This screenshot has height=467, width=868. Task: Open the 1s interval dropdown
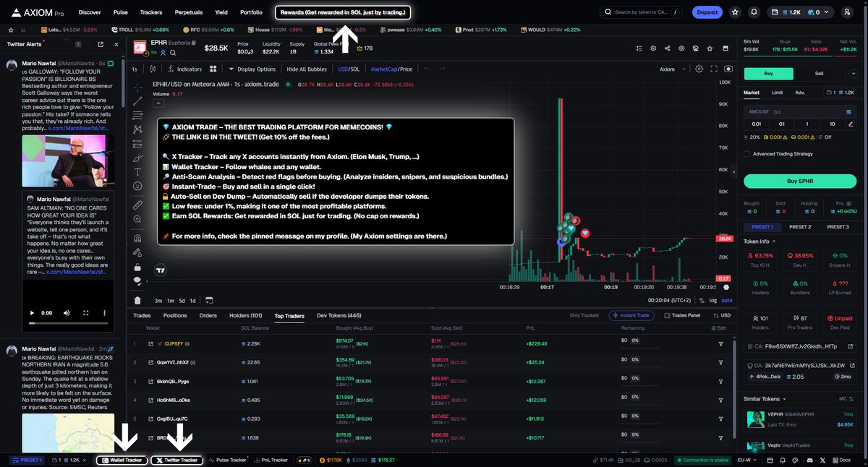click(135, 69)
